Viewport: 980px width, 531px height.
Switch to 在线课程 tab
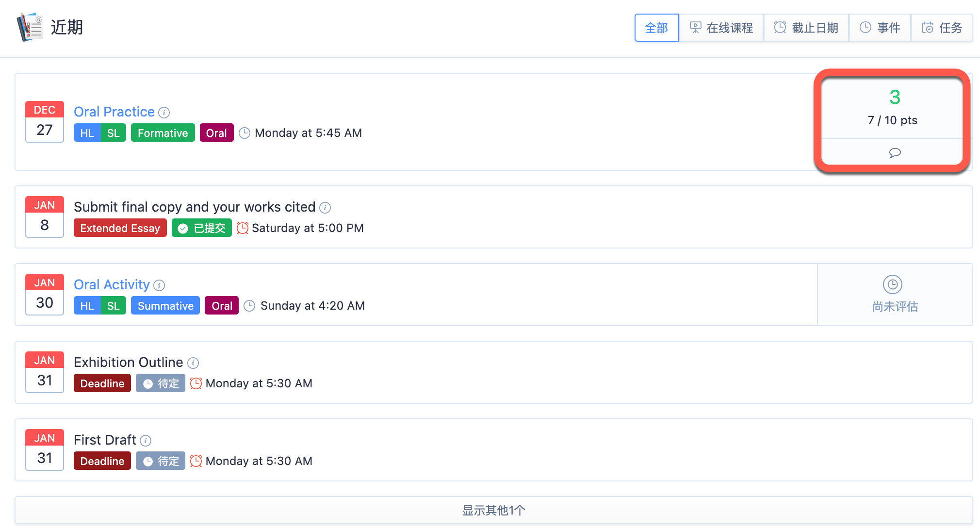721,28
